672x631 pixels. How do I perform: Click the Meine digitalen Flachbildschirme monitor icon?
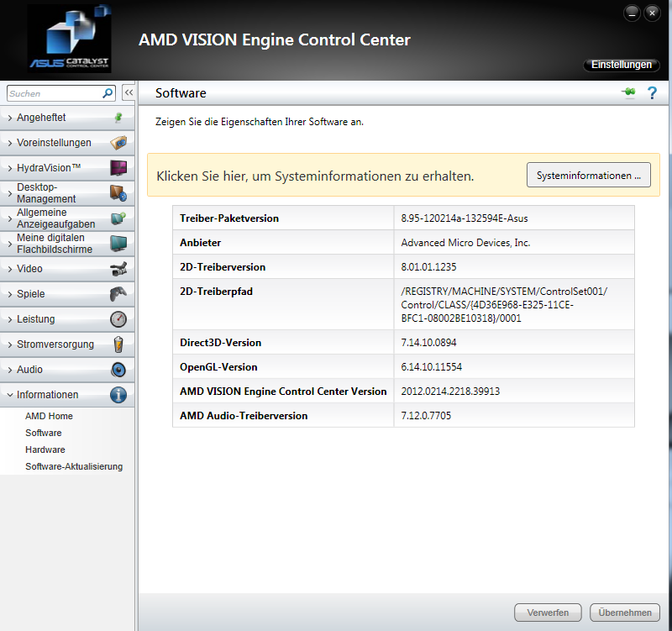118,243
